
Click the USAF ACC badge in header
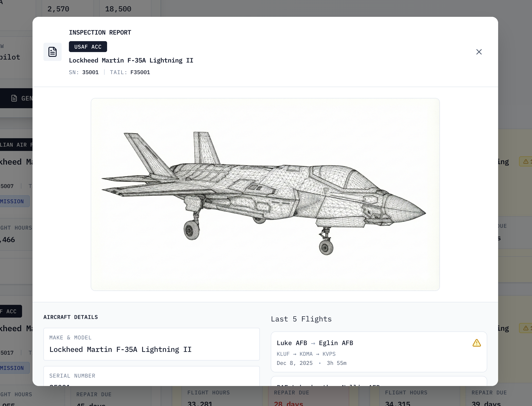tap(88, 47)
